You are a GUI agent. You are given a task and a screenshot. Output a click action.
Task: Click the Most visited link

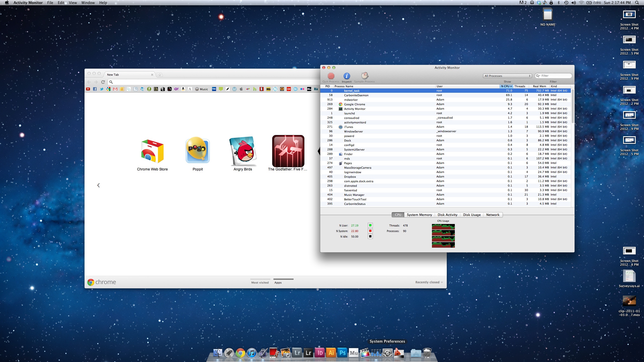[260, 283]
